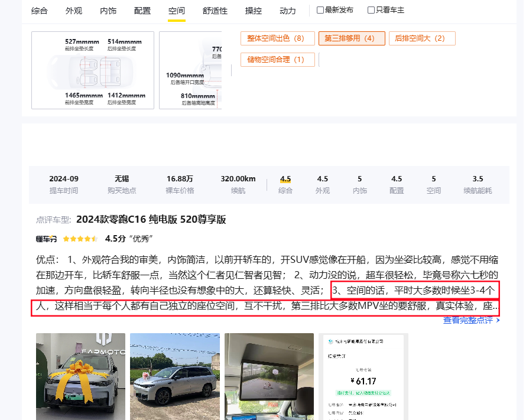Click the star rating icons

tap(80, 239)
